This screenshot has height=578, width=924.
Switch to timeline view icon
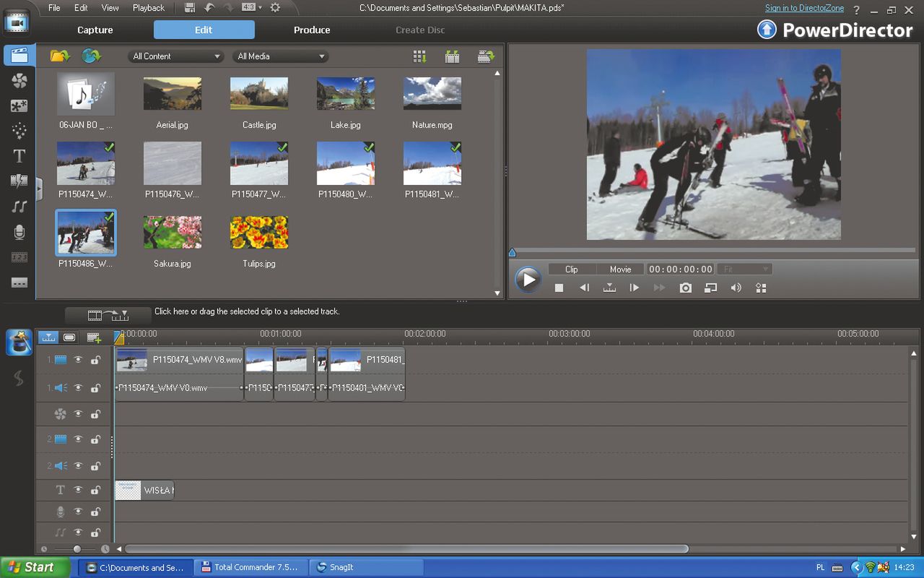click(x=48, y=337)
